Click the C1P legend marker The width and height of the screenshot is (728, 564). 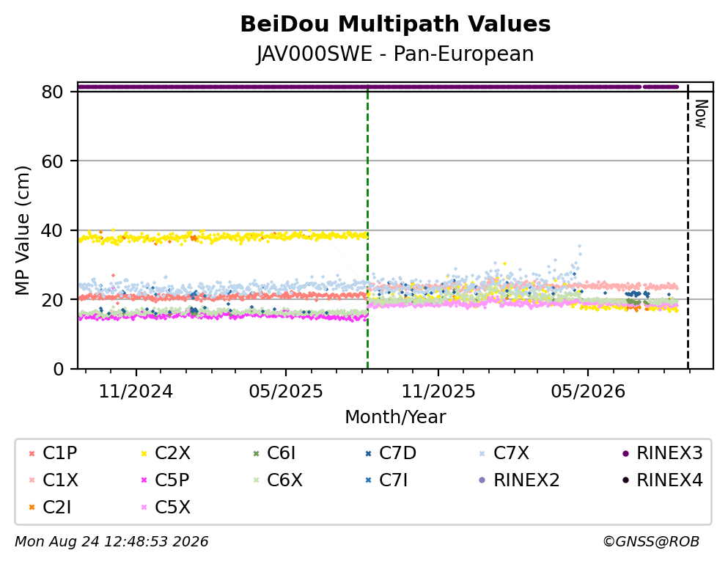click(x=32, y=453)
